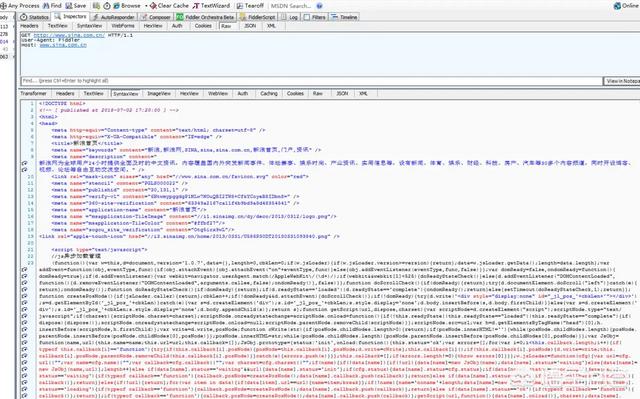Open the Composer tab
The width and height of the screenshot is (640, 399).
coord(156,17)
